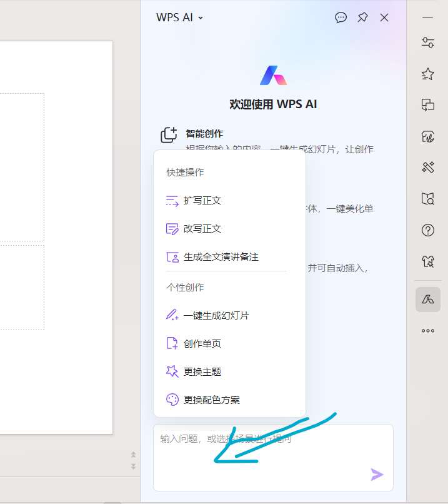Screen dimensions: 448x504
Task: Click the book search icon in sidebar
Action: coord(427,199)
